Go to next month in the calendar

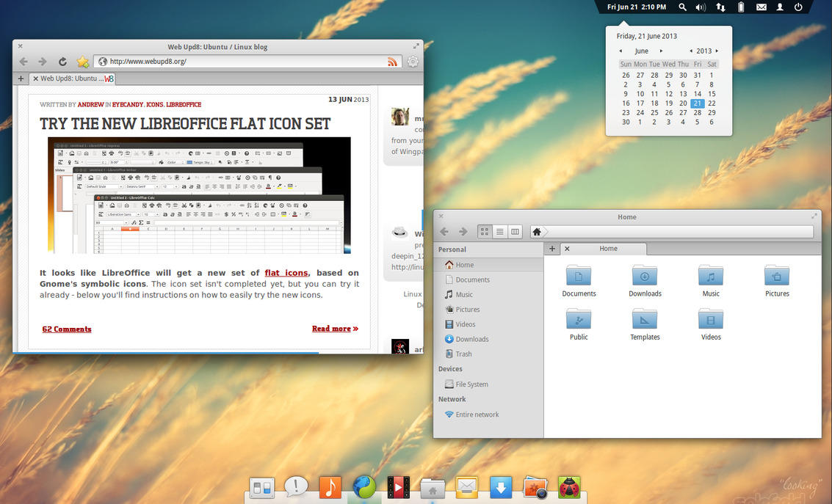coord(661,51)
